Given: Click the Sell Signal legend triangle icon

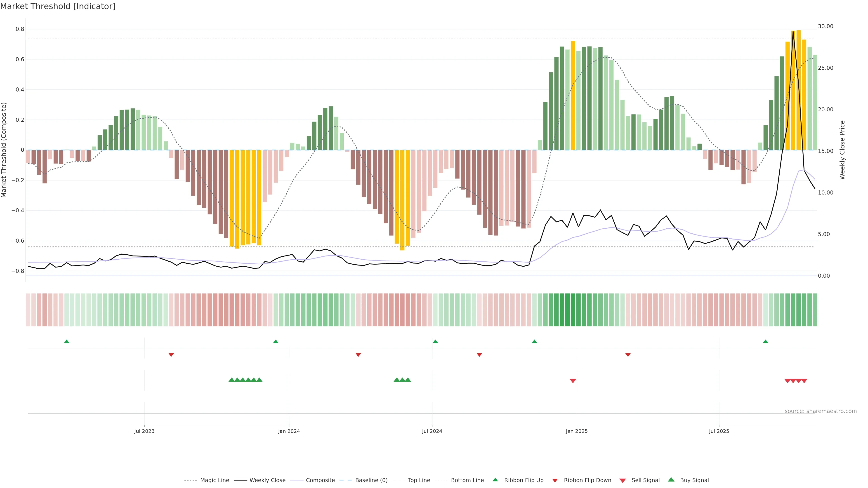Looking at the screenshot, I should click(623, 481).
